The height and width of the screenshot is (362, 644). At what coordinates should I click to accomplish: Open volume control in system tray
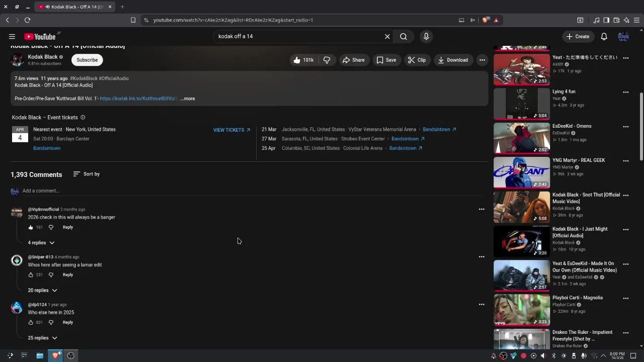coord(543,356)
